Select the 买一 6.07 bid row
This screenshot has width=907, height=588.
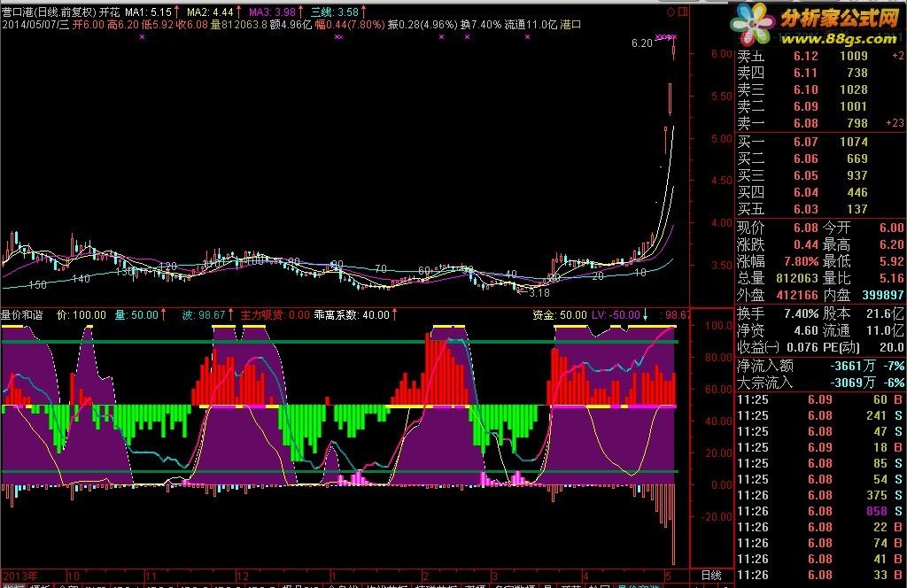819,142
